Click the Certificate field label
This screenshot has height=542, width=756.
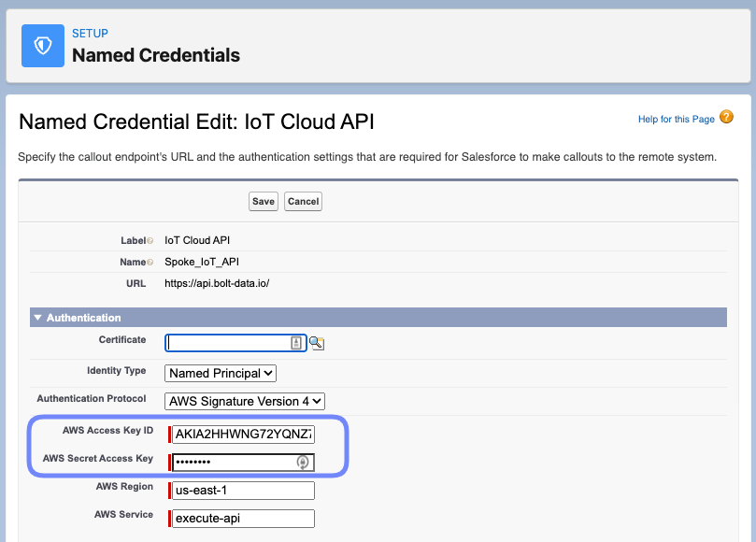122,339
